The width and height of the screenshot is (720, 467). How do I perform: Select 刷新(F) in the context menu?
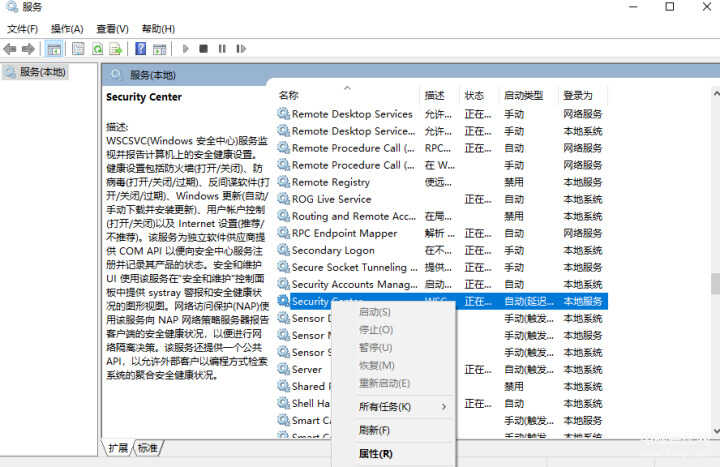(374, 430)
